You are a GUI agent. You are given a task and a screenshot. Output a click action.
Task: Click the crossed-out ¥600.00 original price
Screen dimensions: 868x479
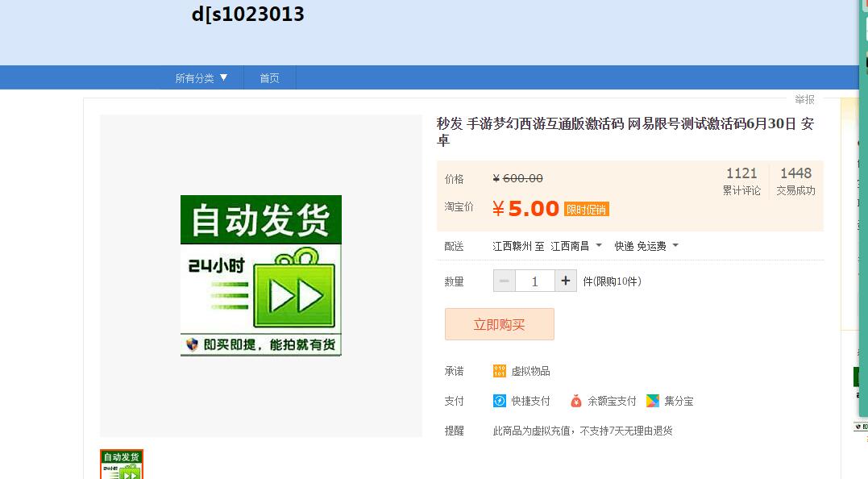pos(517,178)
